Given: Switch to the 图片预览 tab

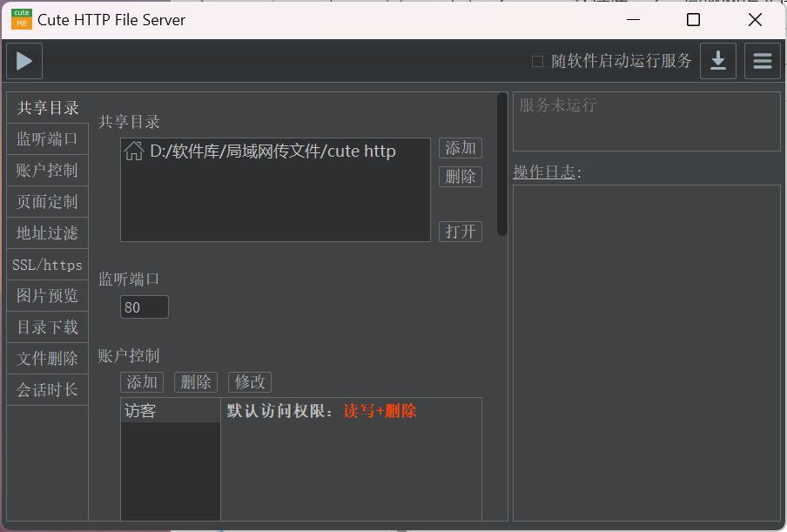Looking at the screenshot, I should pyautogui.click(x=47, y=296).
